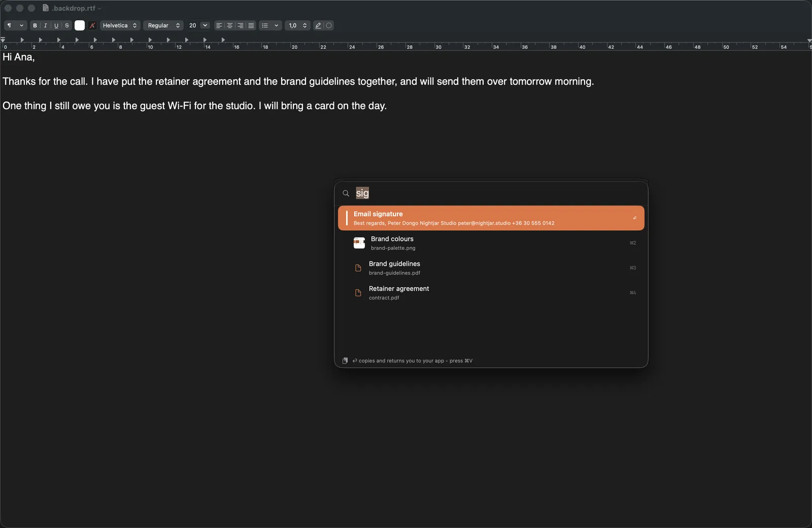This screenshot has height=528, width=812.
Task: Click the 'One thing I still owe' paragraph
Action: pyautogui.click(x=195, y=106)
